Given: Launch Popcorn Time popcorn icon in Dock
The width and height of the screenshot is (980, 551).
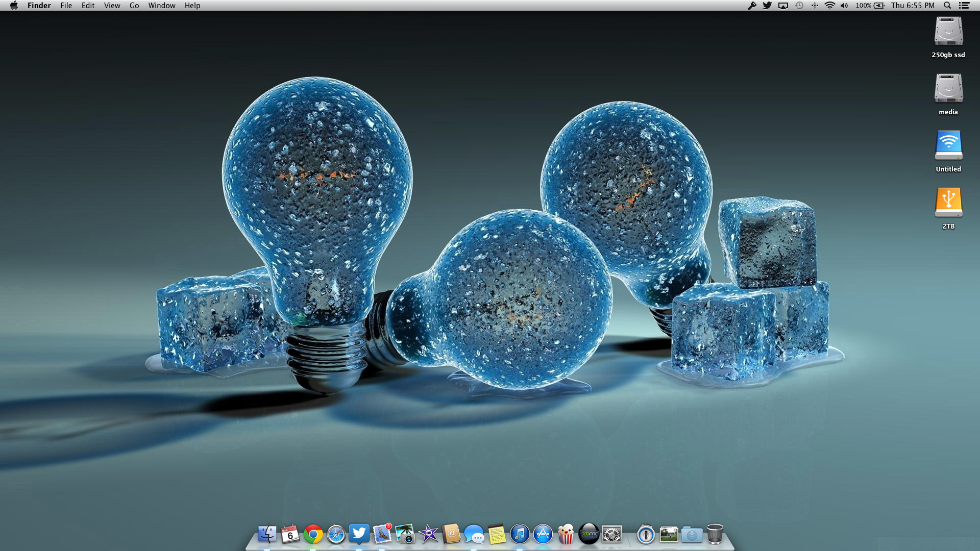Looking at the screenshot, I should click(x=566, y=534).
